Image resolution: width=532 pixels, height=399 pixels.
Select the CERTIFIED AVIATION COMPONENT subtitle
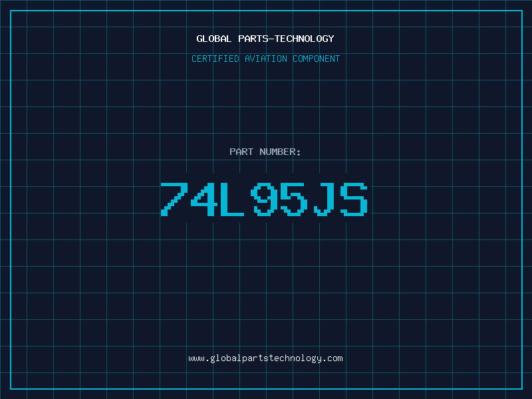tap(265, 59)
